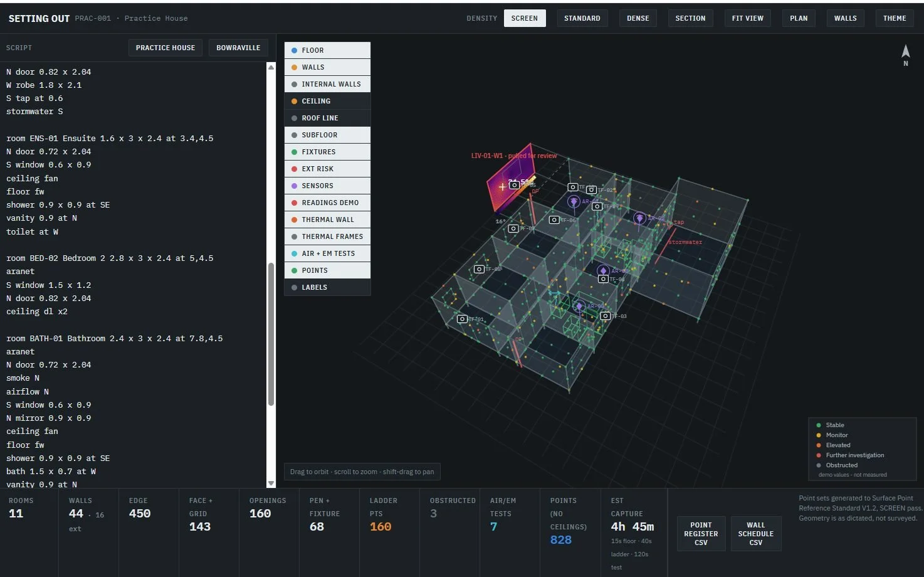Click the Section button
The height and width of the screenshot is (577, 924).
(690, 18)
